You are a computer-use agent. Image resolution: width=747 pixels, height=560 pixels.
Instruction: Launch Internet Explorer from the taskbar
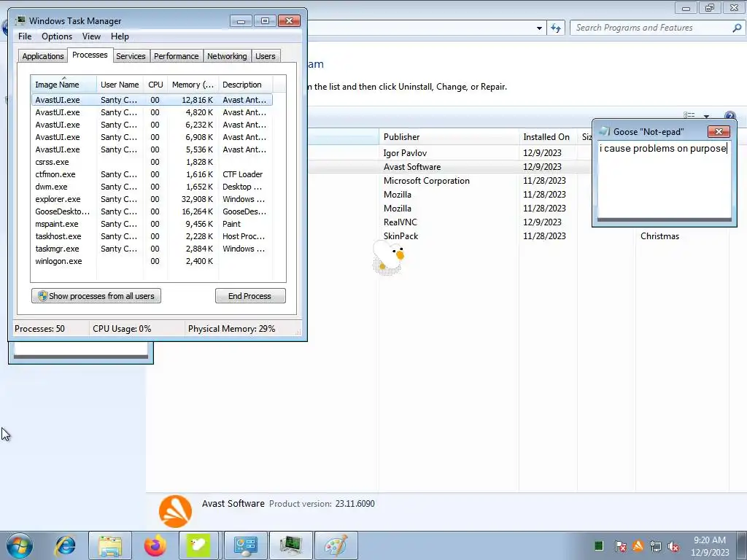pyautogui.click(x=65, y=545)
